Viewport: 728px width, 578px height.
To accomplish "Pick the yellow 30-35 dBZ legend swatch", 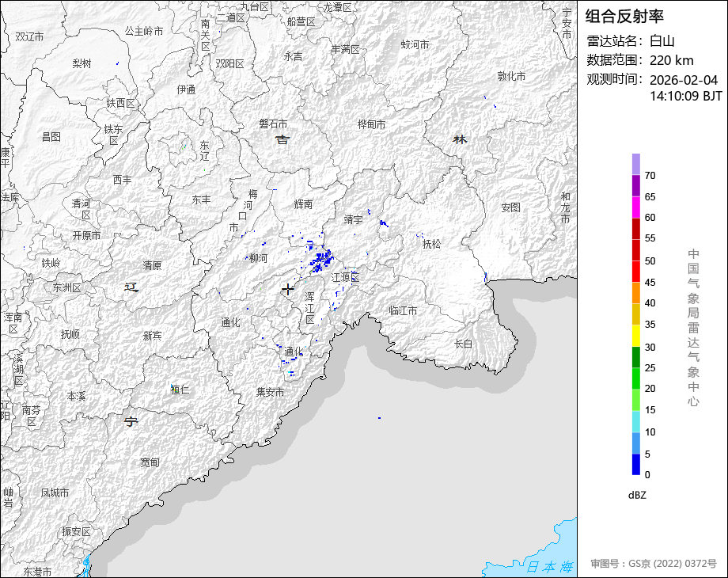I will point(636,336).
